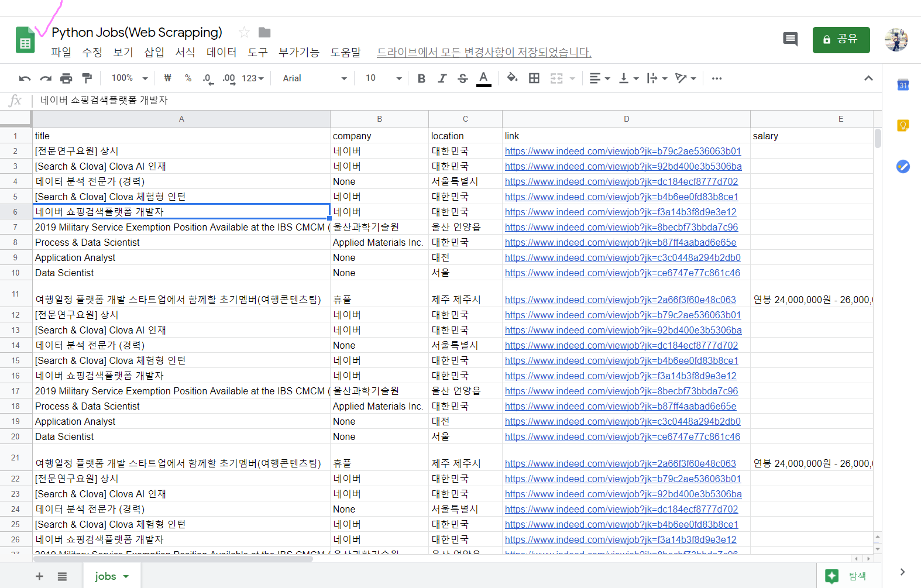This screenshot has height=588, width=921.
Task: Open Google Tasks in side panel
Action: (x=903, y=166)
